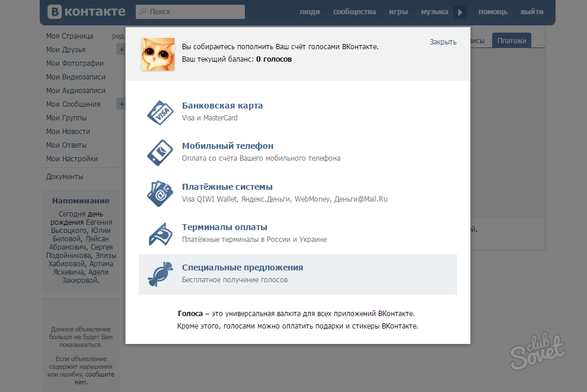This screenshot has width=587, height=392.
Task: Open помощь in the top navigation
Action: point(493,12)
